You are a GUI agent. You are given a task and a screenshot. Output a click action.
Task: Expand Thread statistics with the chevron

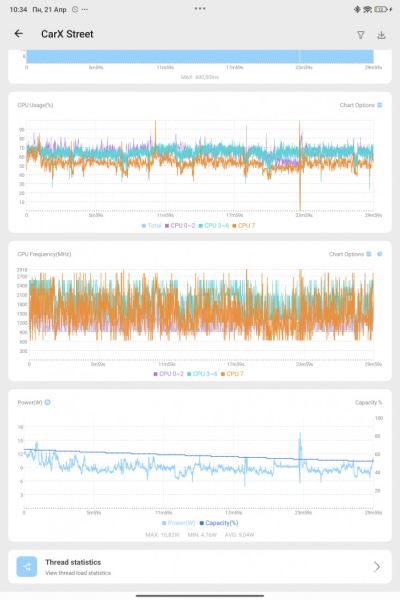pyautogui.click(x=377, y=566)
